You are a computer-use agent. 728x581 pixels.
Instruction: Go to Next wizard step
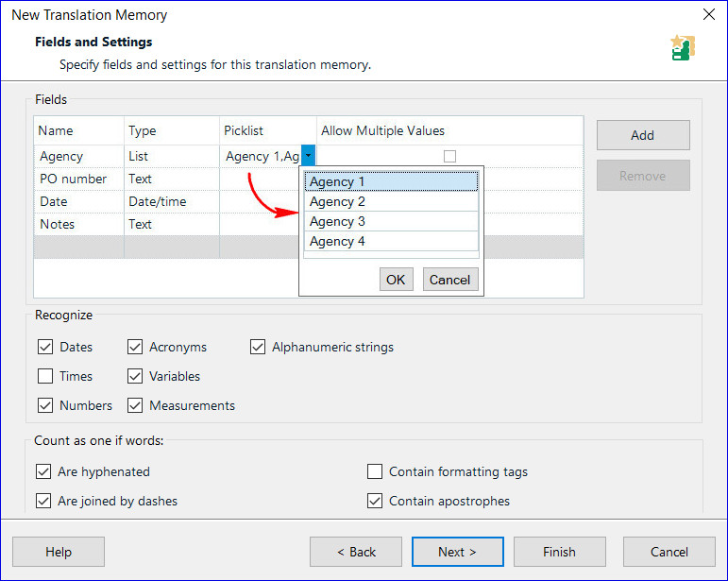[457, 552]
